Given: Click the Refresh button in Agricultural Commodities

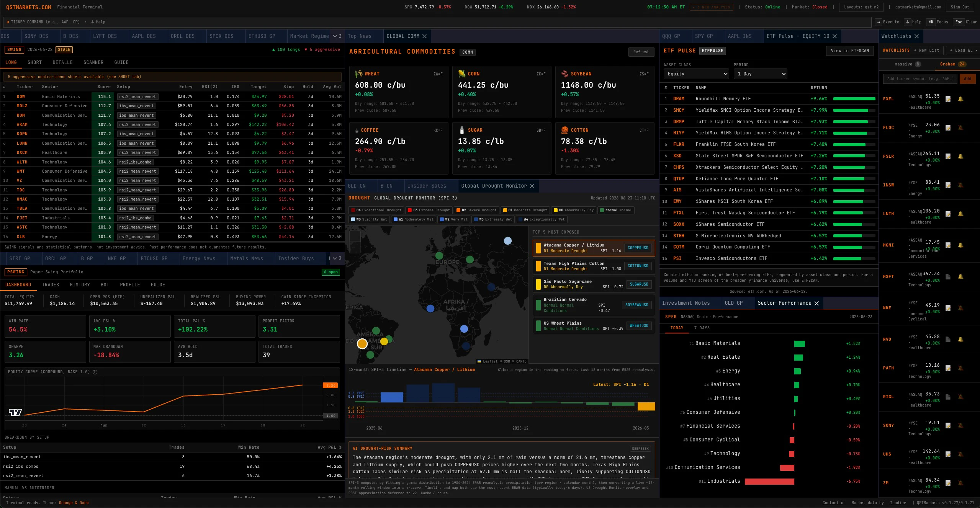Looking at the screenshot, I should (641, 52).
